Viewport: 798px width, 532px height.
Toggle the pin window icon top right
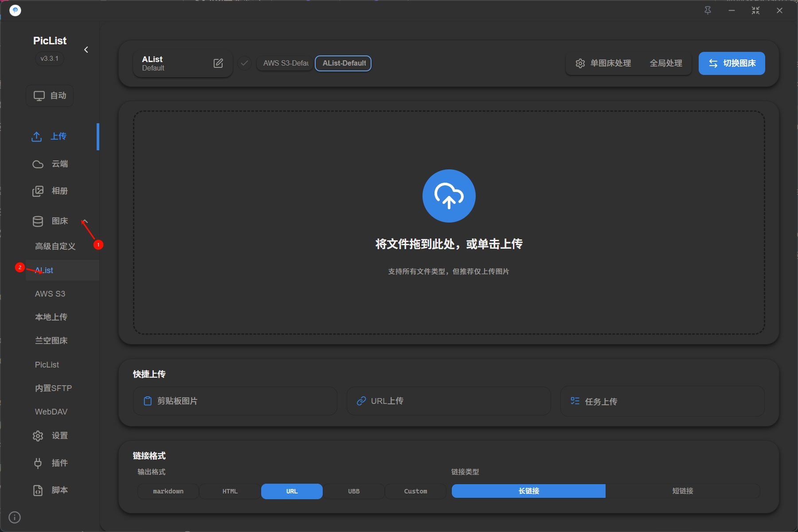pyautogui.click(x=708, y=10)
